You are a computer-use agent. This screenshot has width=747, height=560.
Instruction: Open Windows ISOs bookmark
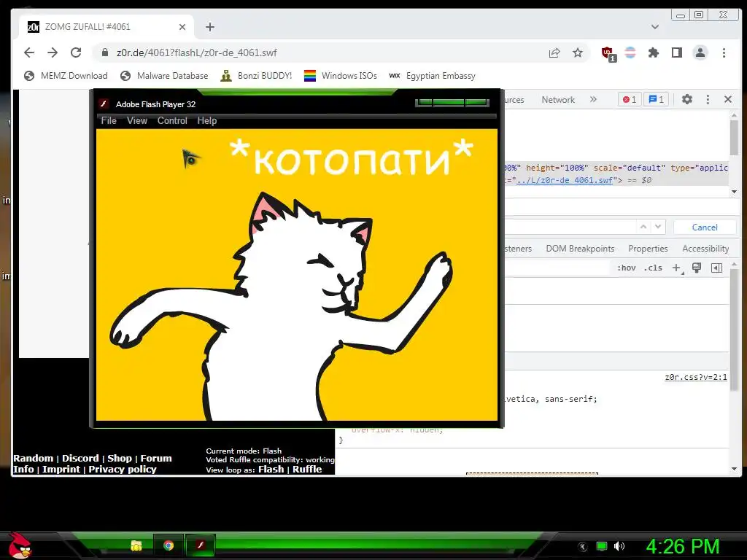(x=341, y=76)
